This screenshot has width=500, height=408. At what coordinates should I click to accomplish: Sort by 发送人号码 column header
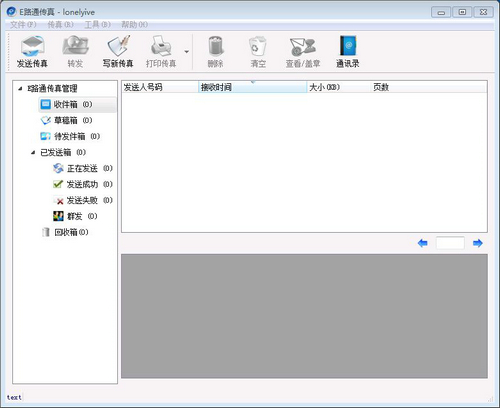coord(160,87)
